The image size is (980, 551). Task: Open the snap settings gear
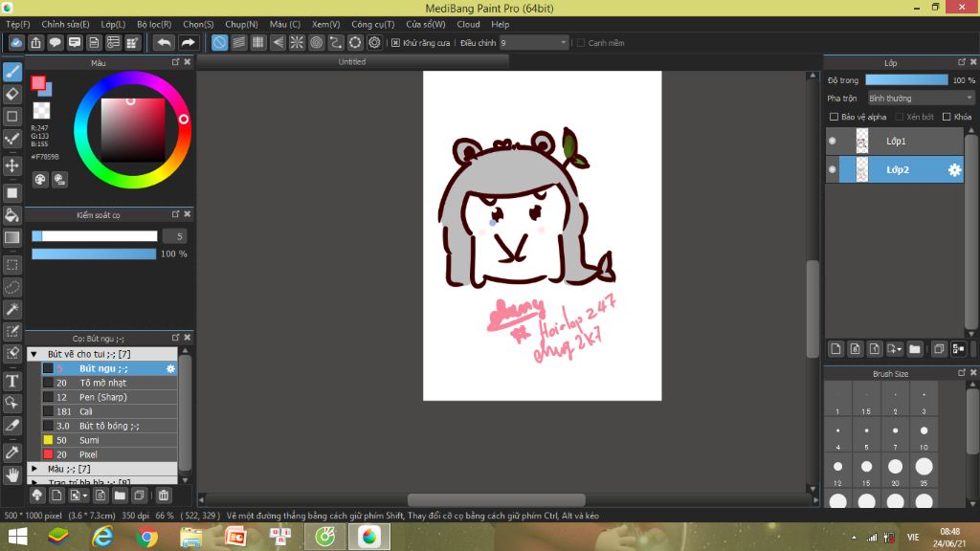[374, 42]
